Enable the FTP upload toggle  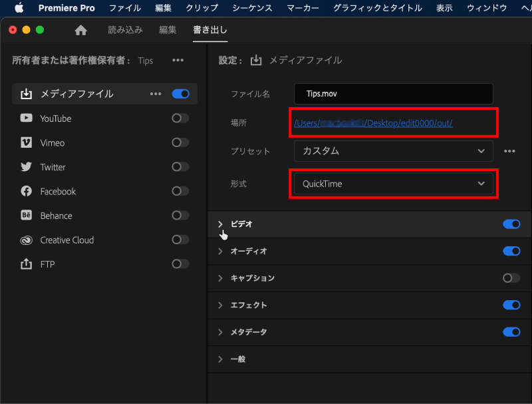click(x=180, y=264)
